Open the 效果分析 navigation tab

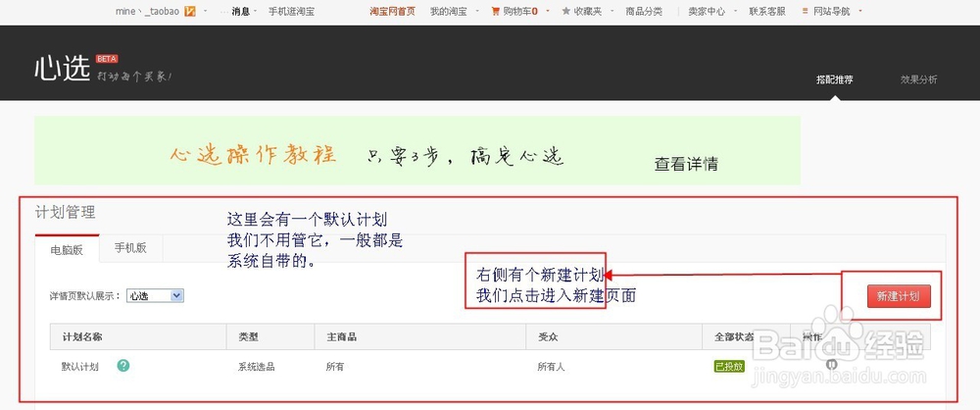pyautogui.click(x=919, y=79)
